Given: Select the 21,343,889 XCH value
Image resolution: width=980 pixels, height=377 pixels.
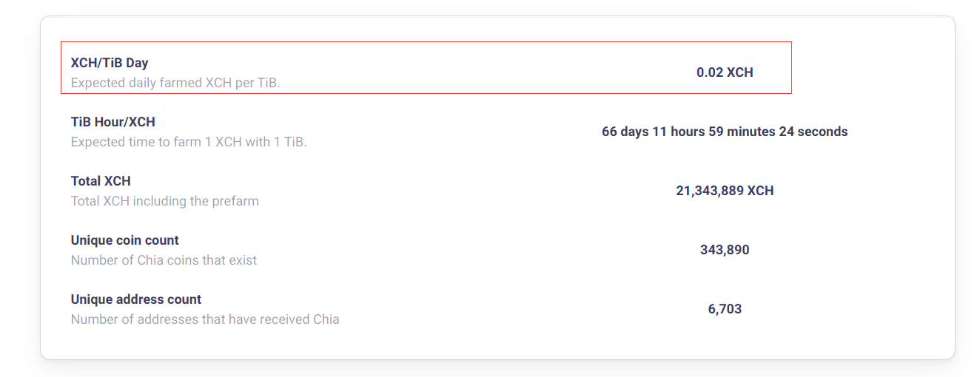Looking at the screenshot, I should (725, 191).
